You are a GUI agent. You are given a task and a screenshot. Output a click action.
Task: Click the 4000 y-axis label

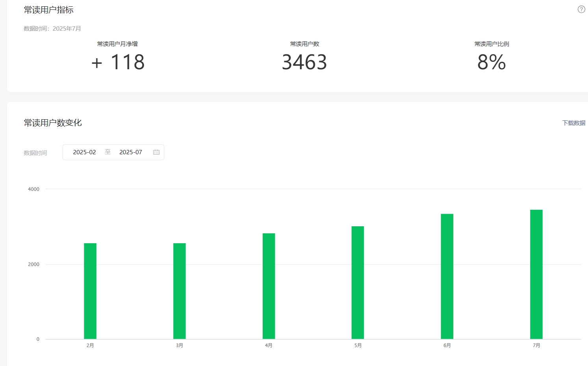(33, 189)
